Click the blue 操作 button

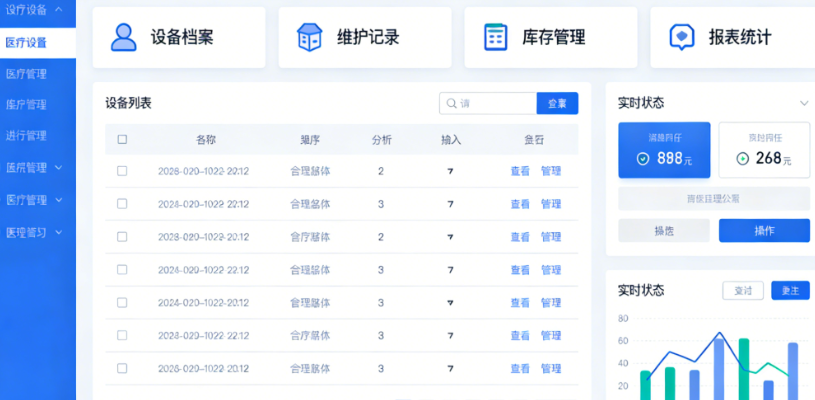(764, 231)
